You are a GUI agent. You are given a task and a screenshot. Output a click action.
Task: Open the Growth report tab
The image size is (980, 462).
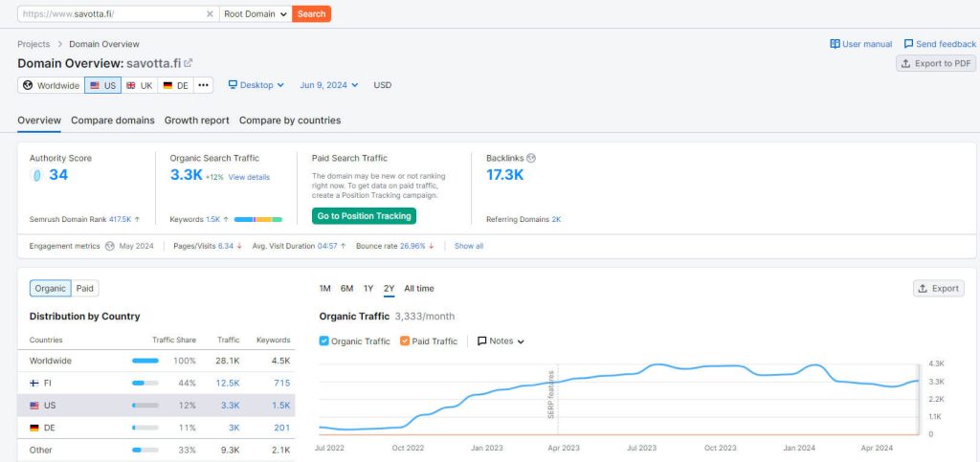[x=197, y=120]
